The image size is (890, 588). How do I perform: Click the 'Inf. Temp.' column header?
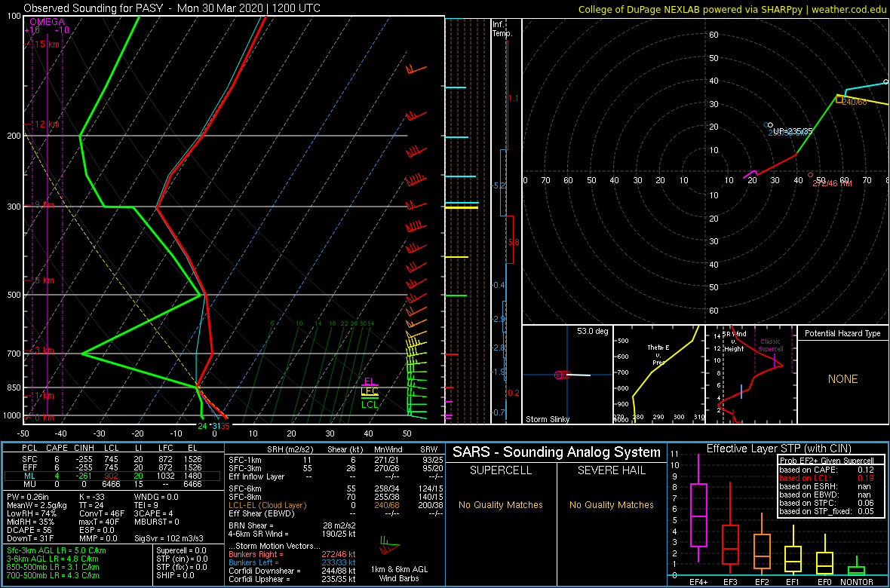click(x=502, y=29)
